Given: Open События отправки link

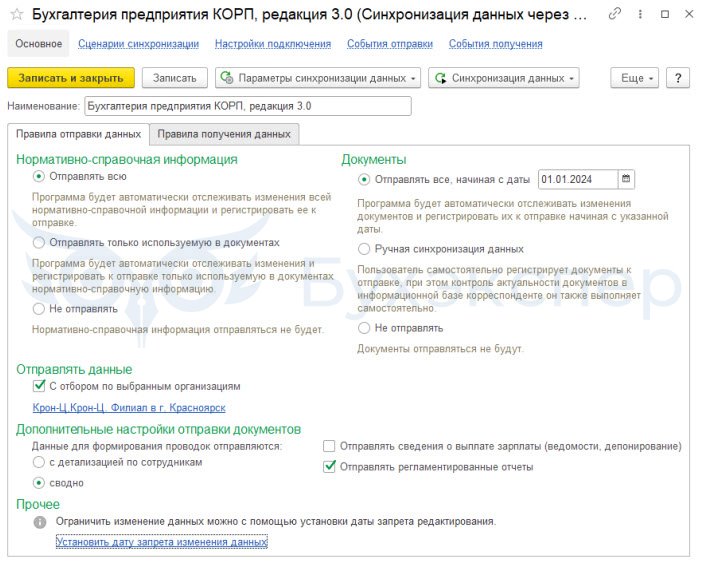Looking at the screenshot, I should [x=390, y=44].
